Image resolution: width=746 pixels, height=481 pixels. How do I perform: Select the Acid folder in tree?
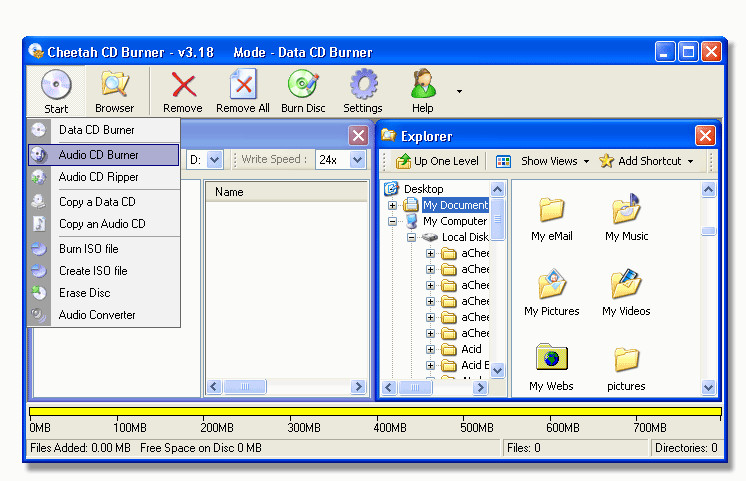coord(471,349)
